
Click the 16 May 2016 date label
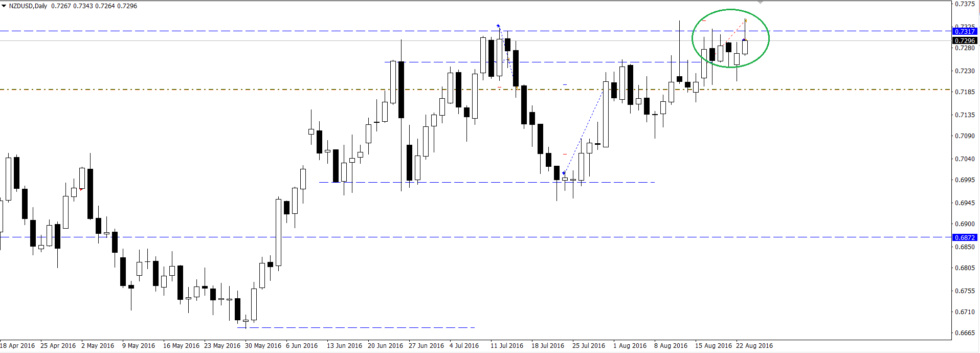point(181,346)
